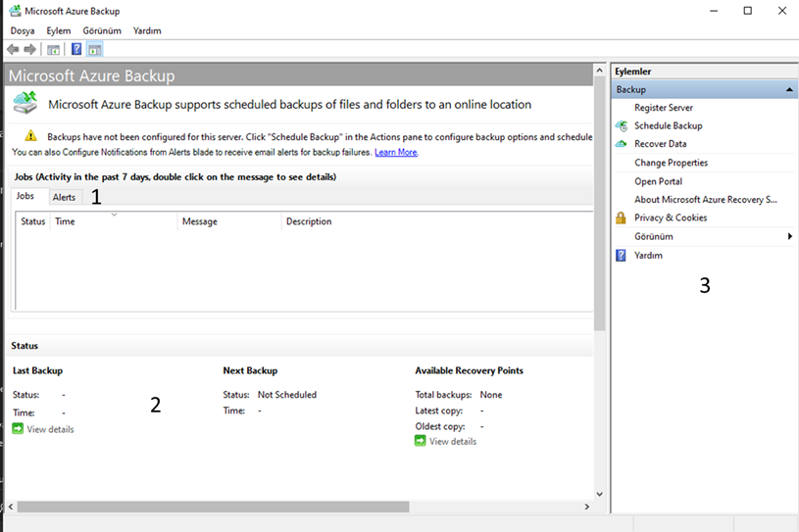
Task: Open the Dosya menu
Action: click(23, 30)
